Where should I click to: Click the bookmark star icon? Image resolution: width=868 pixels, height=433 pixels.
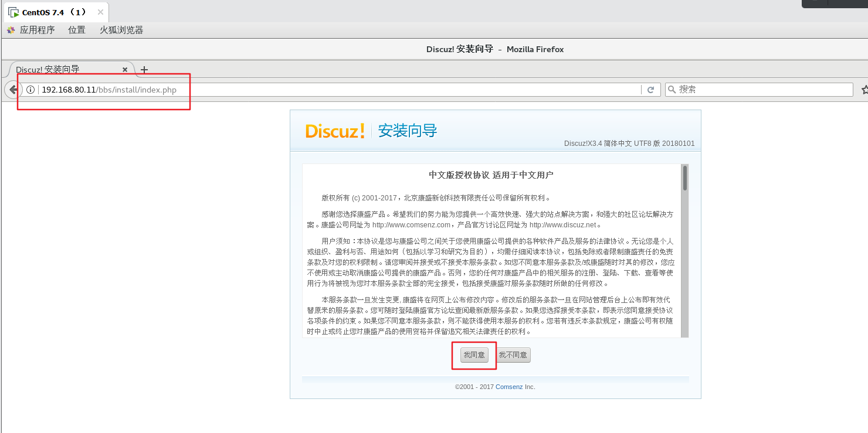tap(864, 90)
